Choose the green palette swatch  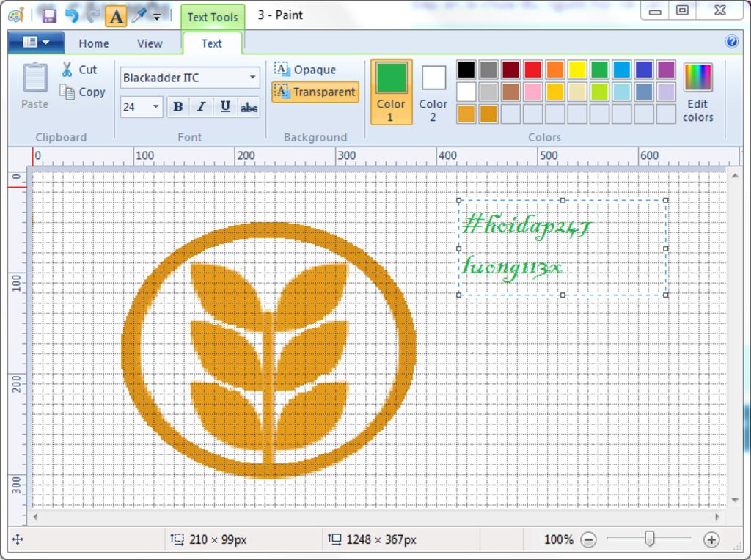(599, 70)
